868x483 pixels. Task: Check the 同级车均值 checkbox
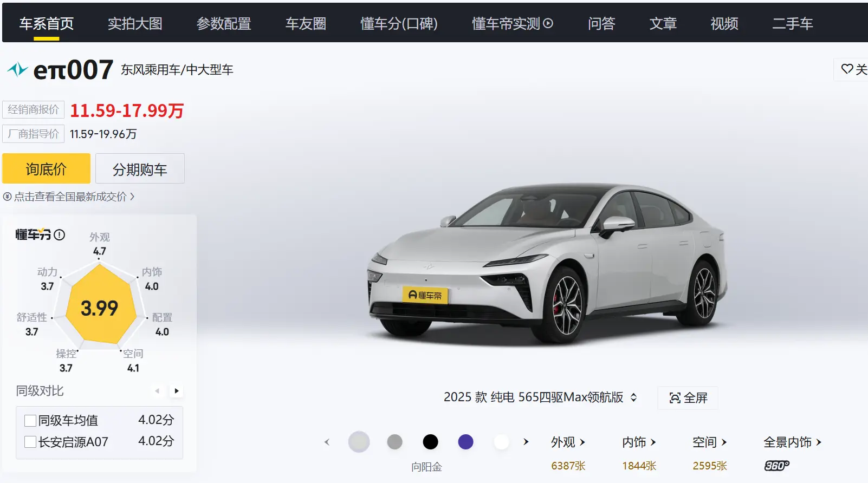pos(30,421)
